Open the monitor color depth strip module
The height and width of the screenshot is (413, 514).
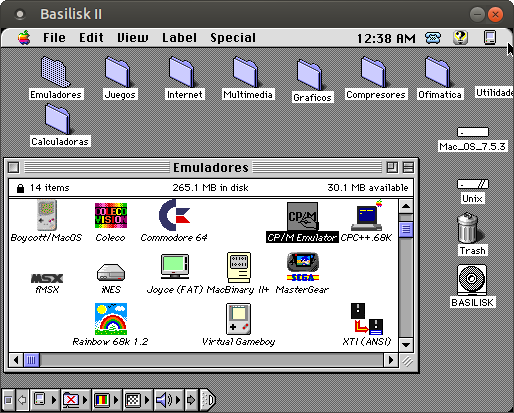(106, 399)
